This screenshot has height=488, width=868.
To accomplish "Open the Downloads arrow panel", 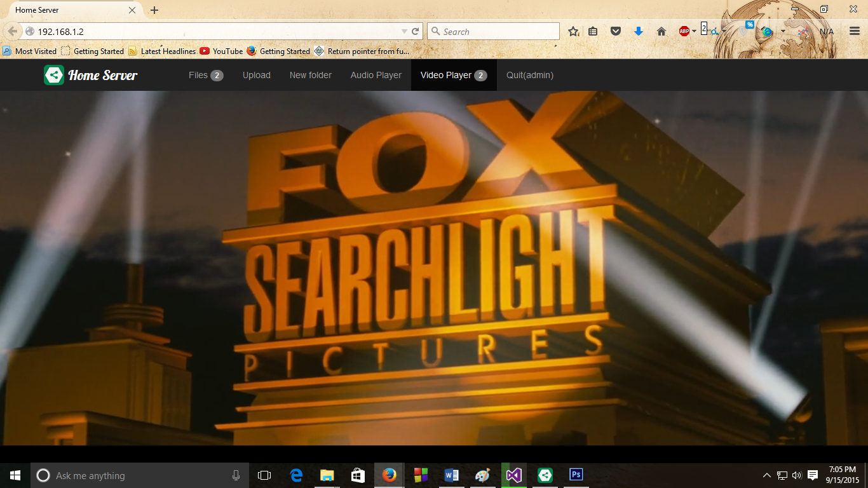I will click(639, 31).
